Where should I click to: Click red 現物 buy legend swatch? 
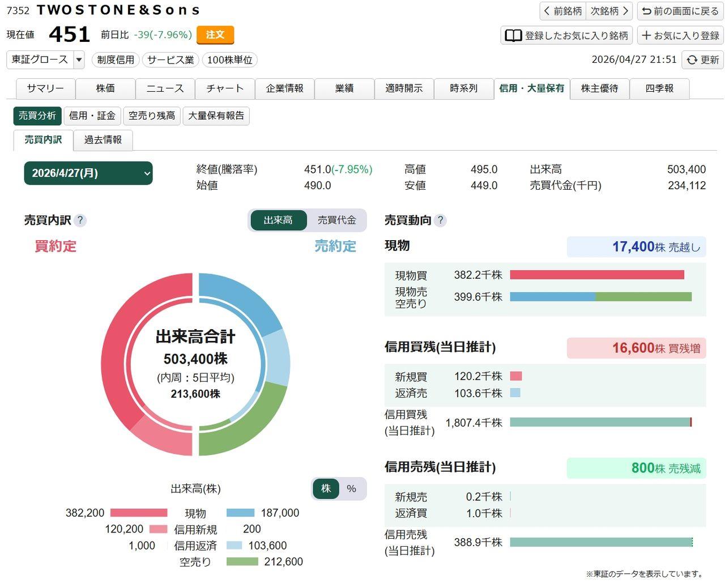(139, 513)
